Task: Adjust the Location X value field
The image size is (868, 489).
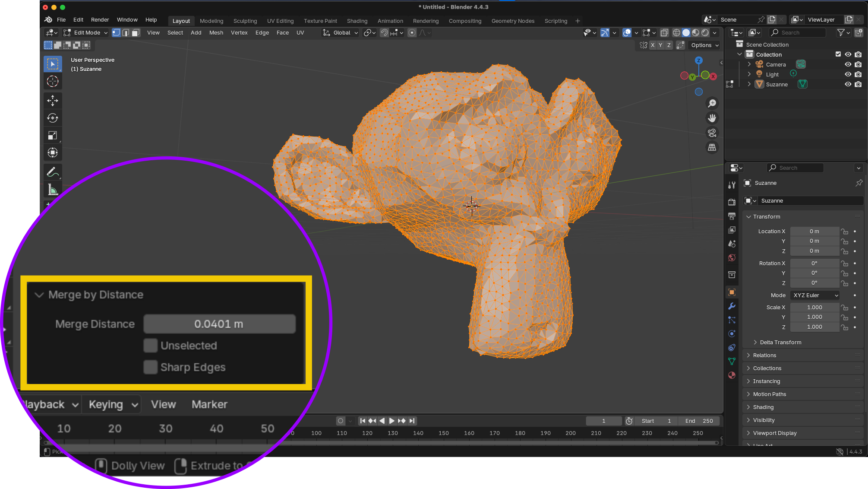Action: pyautogui.click(x=814, y=232)
